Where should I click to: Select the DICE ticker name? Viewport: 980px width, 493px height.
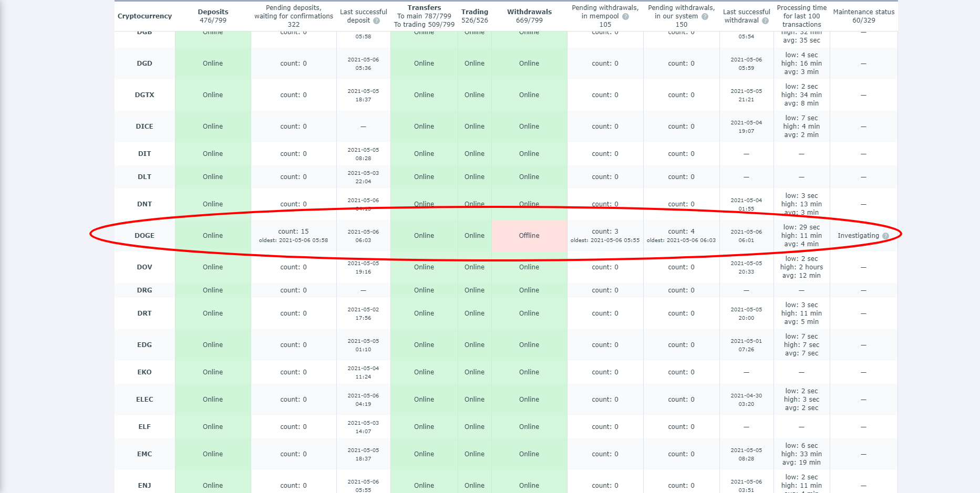click(x=145, y=127)
